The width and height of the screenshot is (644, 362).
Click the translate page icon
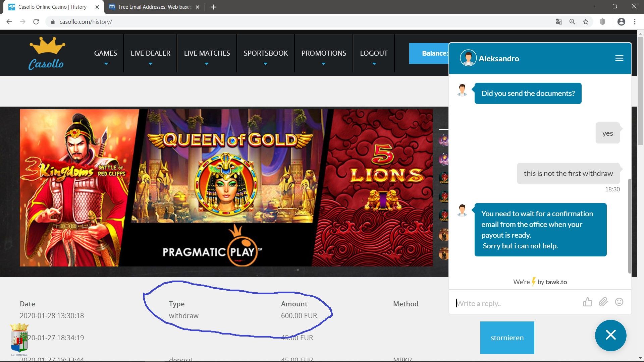558,22
